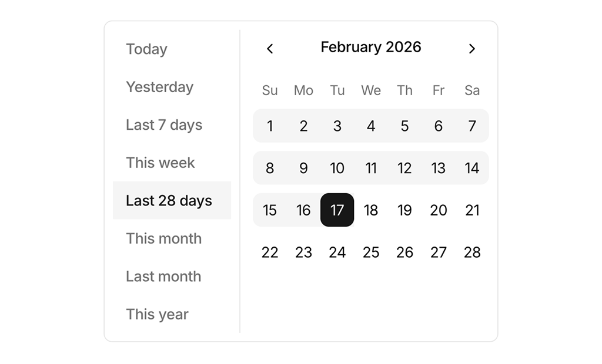Click the Last 28 days preset
Viewport: 602px width, 364px height.
tap(169, 201)
